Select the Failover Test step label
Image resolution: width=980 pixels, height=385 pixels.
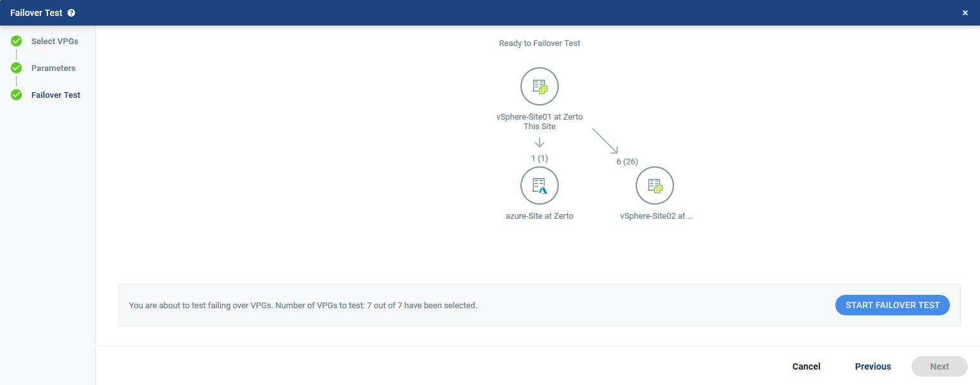pyautogui.click(x=56, y=95)
